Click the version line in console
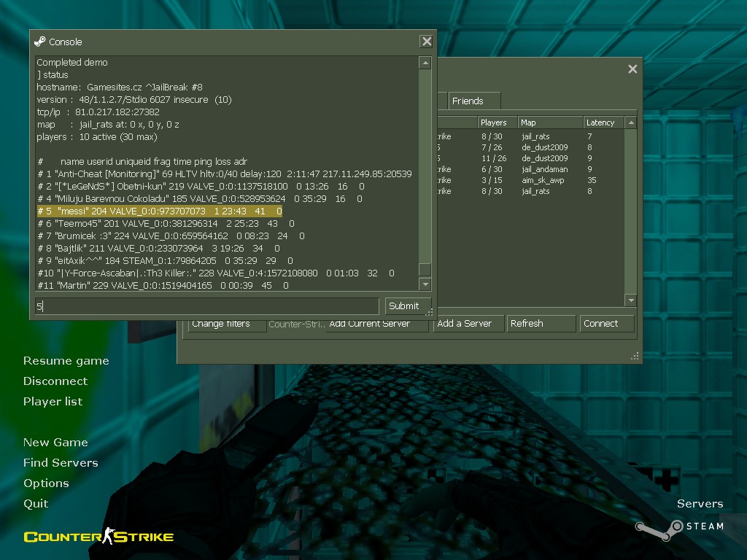 [x=134, y=99]
